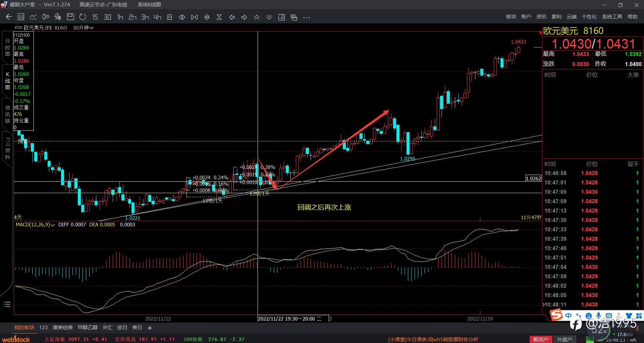Select the 2-hour period
Screen dimensions: 644x343
[x=132, y=17]
